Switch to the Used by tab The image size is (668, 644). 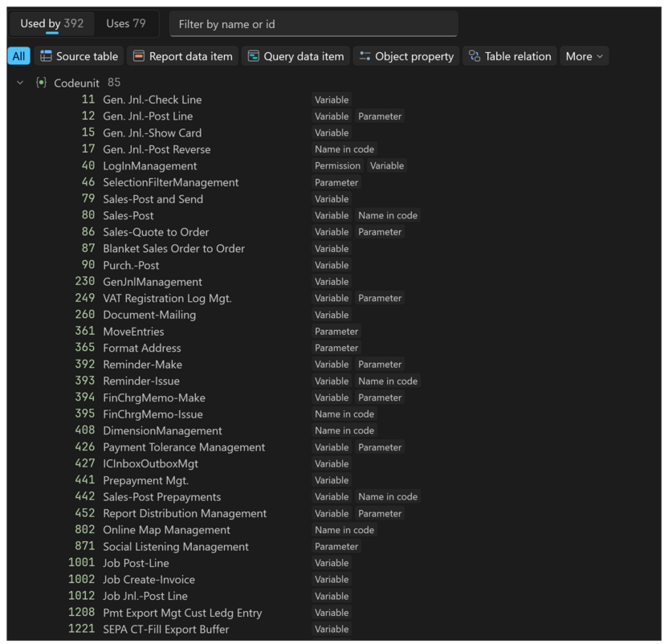[52, 23]
